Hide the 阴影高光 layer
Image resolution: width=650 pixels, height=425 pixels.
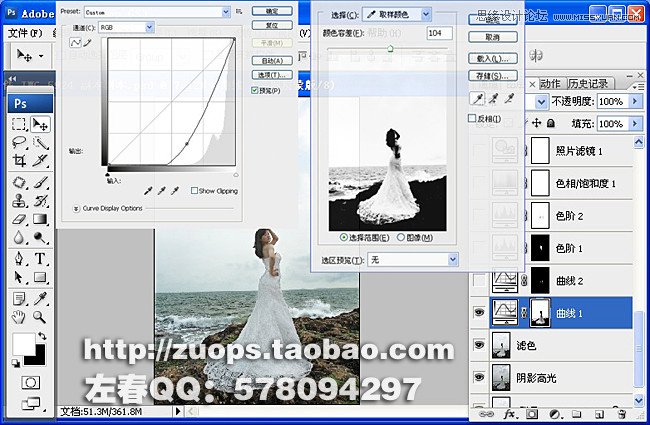[x=479, y=377]
